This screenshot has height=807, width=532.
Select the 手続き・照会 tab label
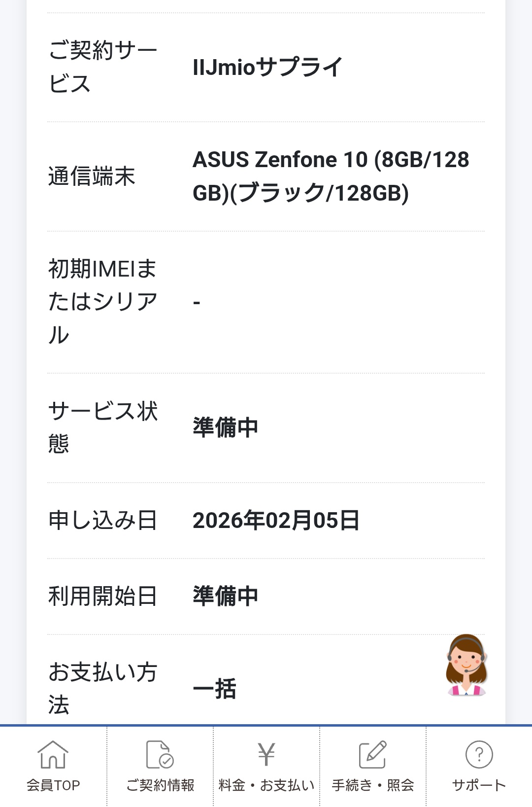pyautogui.click(x=373, y=785)
